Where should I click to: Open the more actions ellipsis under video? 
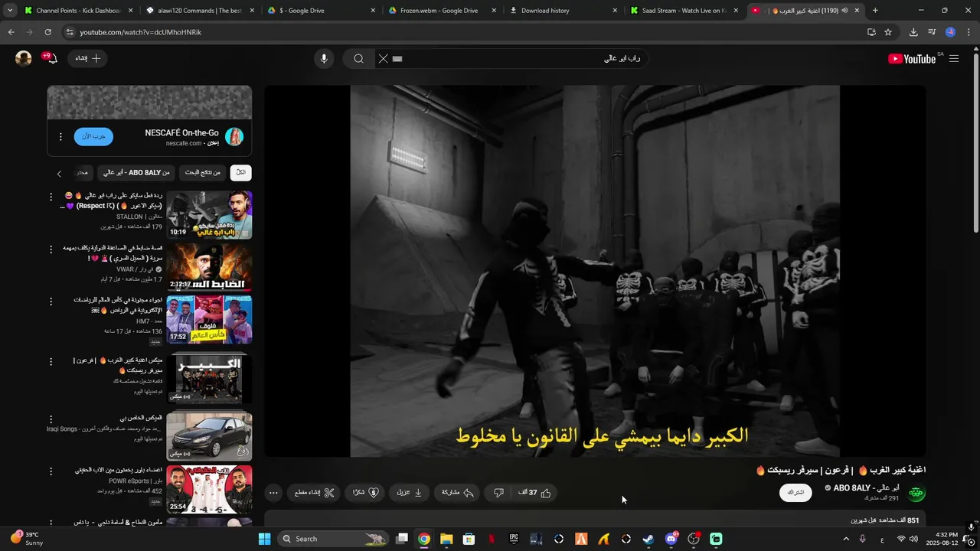click(273, 493)
